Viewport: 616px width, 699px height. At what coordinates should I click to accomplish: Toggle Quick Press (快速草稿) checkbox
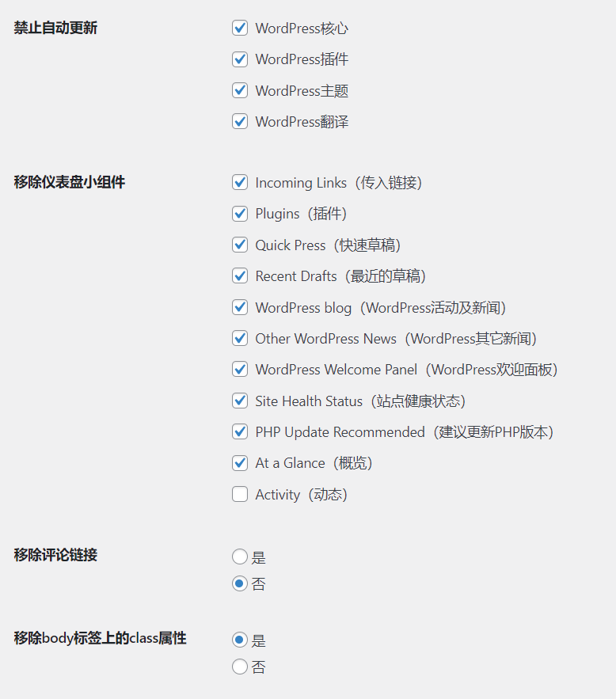240,245
